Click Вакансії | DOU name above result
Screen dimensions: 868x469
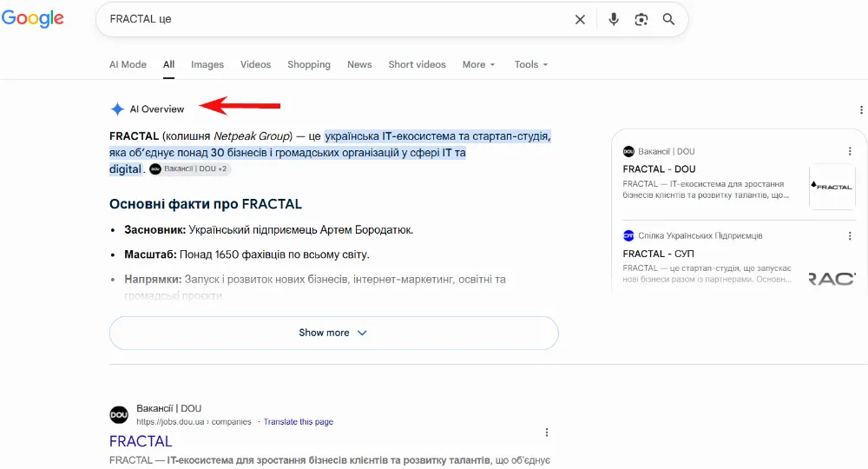169,408
